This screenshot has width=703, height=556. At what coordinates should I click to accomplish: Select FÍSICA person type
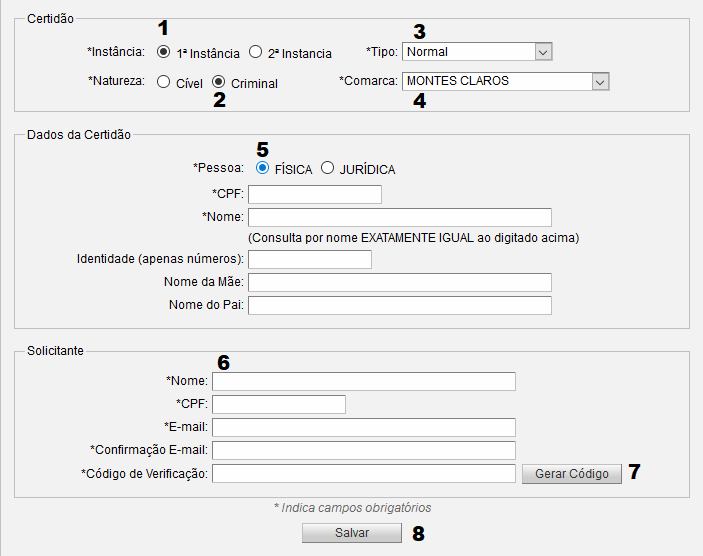pos(262,168)
